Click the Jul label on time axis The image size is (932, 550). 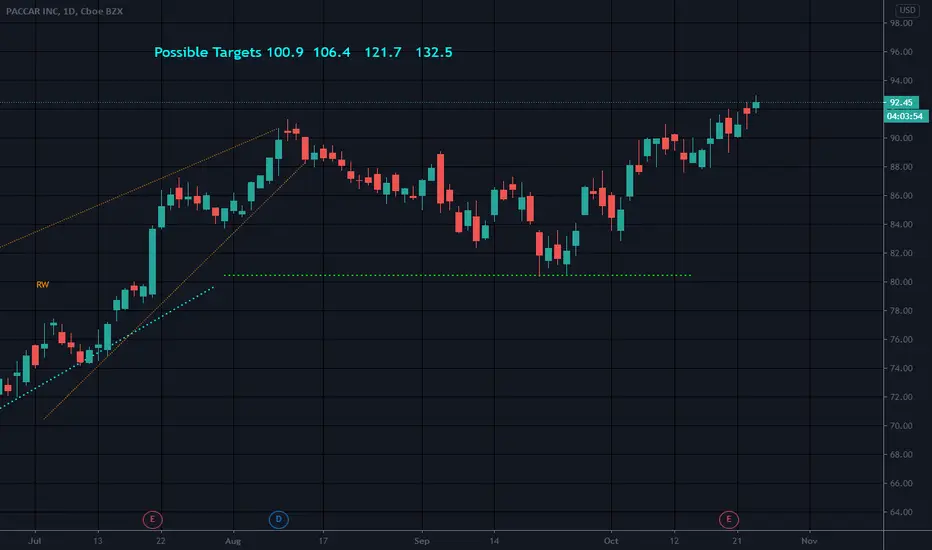35,541
